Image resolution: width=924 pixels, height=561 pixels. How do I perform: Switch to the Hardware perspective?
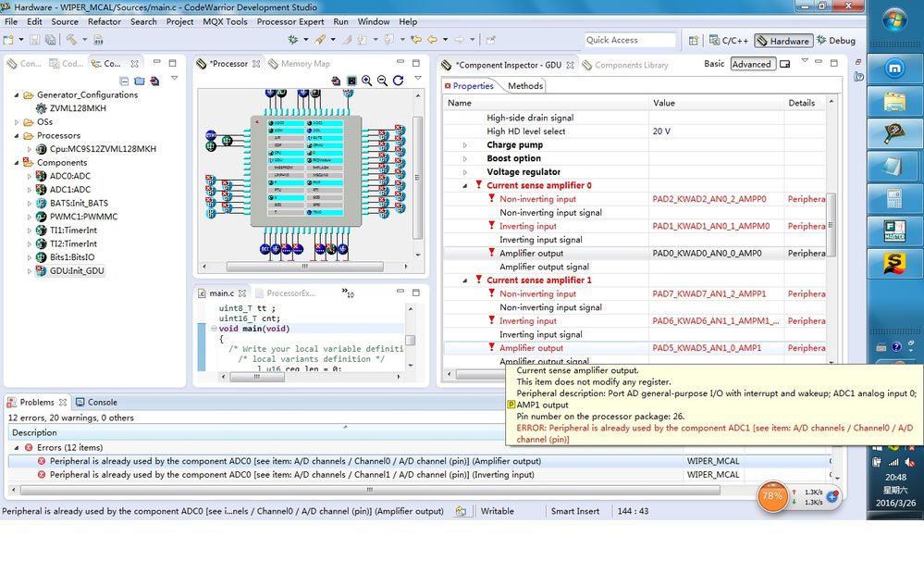pos(783,40)
